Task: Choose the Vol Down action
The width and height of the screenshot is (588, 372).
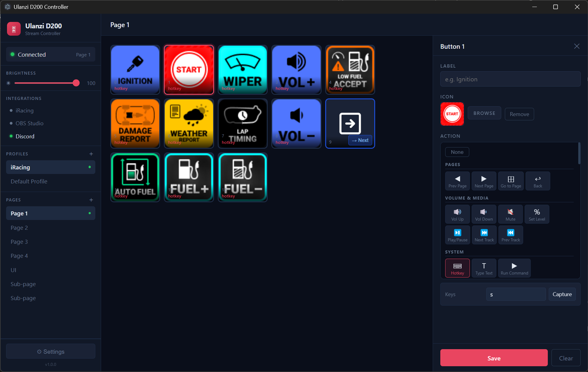Action: (484, 214)
